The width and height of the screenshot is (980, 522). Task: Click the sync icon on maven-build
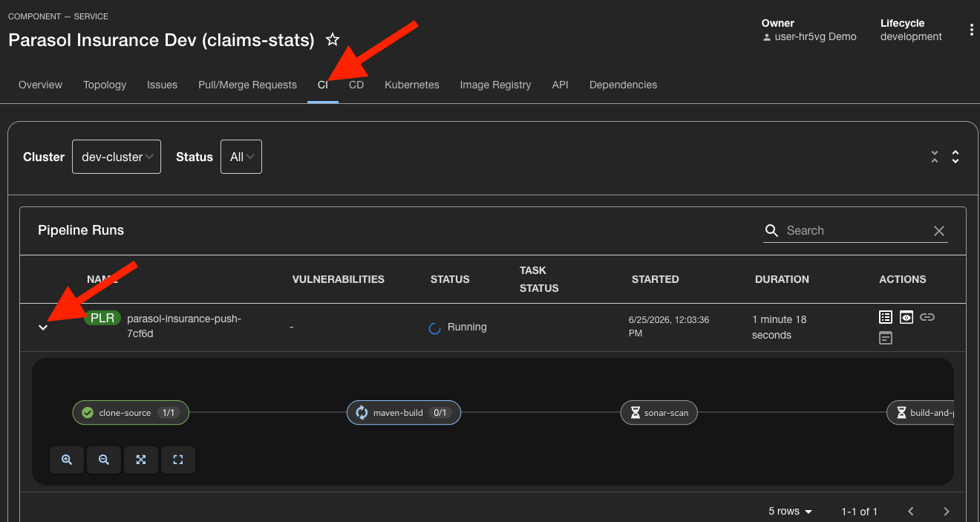click(x=362, y=413)
